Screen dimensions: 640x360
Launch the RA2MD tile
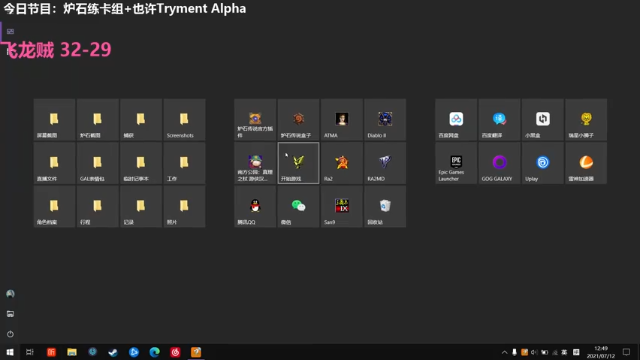[x=385, y=163]
